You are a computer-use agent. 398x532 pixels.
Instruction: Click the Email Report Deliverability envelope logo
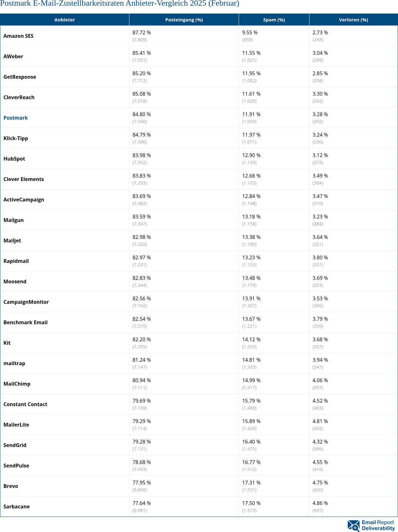[x=371, y=525]
